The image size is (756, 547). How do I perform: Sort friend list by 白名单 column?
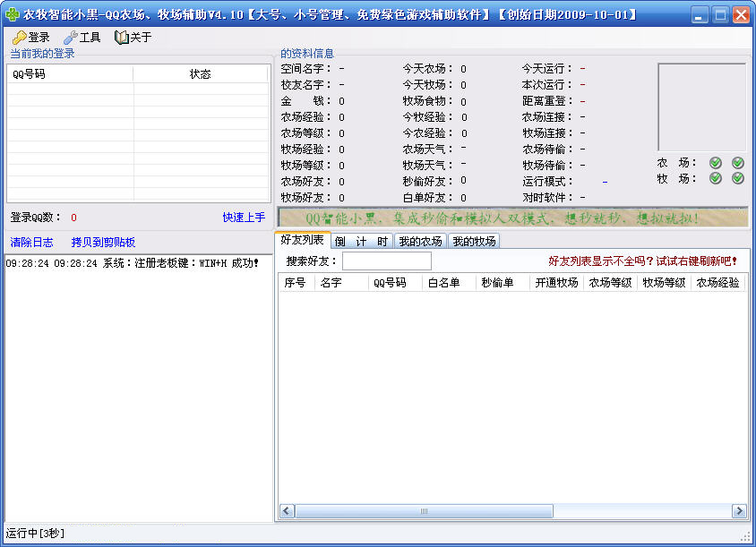click(449, 282)
